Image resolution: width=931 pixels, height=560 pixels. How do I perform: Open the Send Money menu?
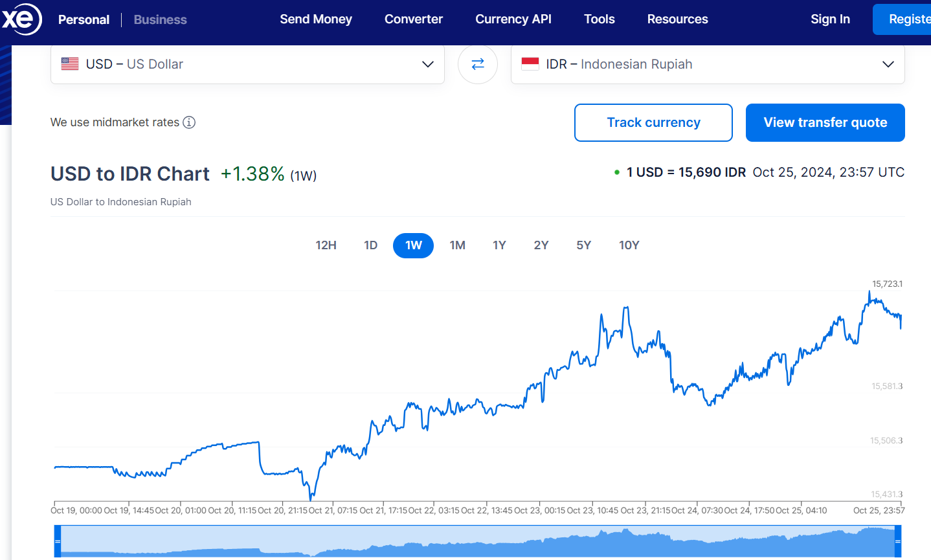pyautogui.click(x=316, y=19)
